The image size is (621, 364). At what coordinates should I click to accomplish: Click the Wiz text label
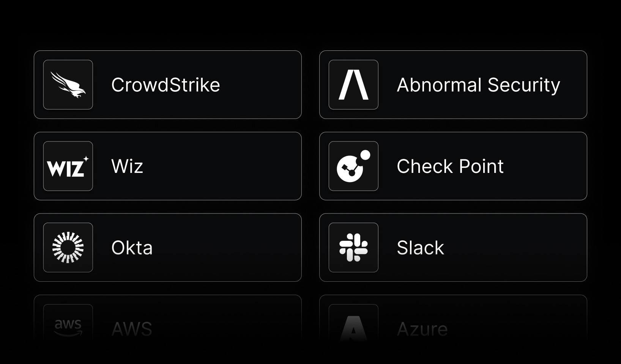[x=127, y=166]
